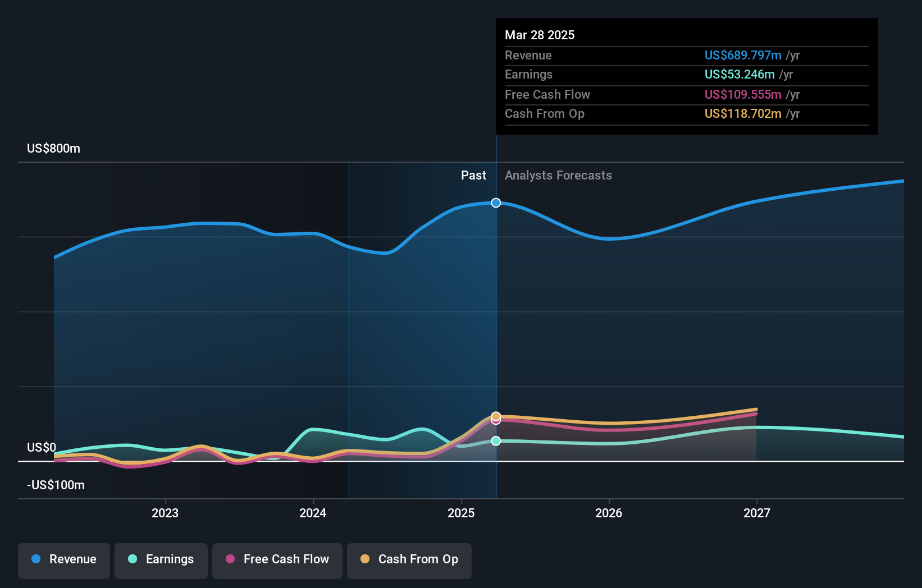Click the teal Earnings legend dot
The width and height of the screenshot is (922, 588).
coord(133,559)
